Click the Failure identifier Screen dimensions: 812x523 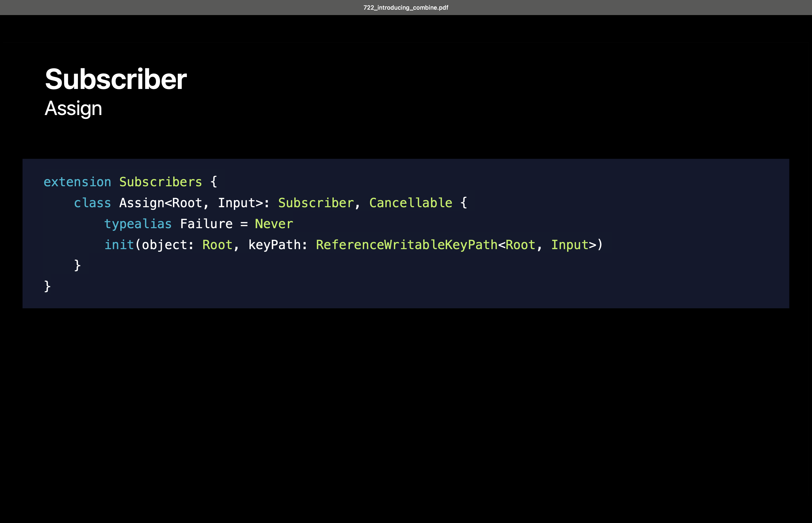click(206, 224)
